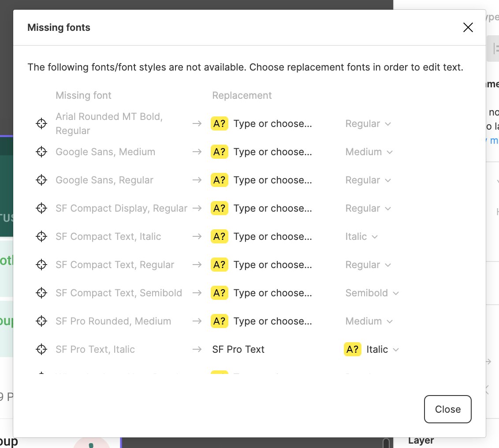Choose replacement for SF Compact Text, Semibold
The image size is (499, 448).
(272, 293)
